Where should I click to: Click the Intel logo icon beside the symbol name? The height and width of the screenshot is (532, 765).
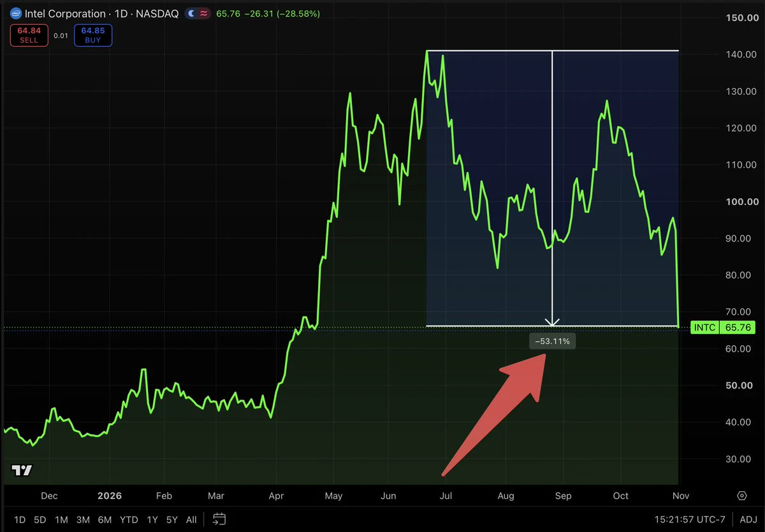tap(15, 13)
